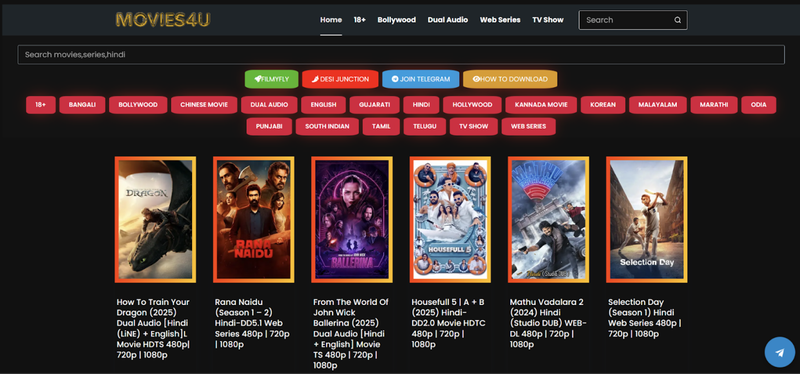Click the red DESI JUNCTION button
Image resolution: width=800 pixels, height=374 pixels.
pyautogui.click(x=340, y=79)
